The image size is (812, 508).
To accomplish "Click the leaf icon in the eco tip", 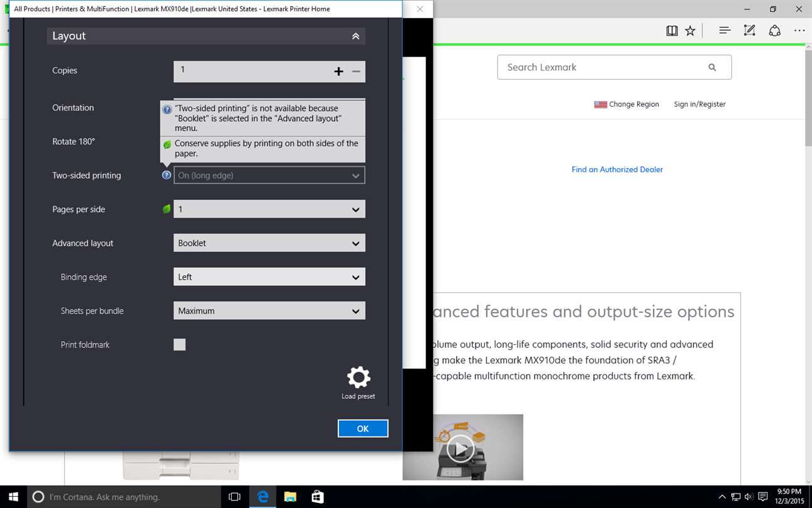I will pyautogui.click(x=167, y=144).
